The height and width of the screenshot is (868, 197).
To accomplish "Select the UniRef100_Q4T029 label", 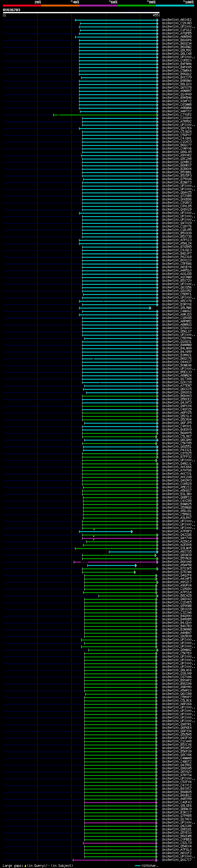I will point(177,223).
